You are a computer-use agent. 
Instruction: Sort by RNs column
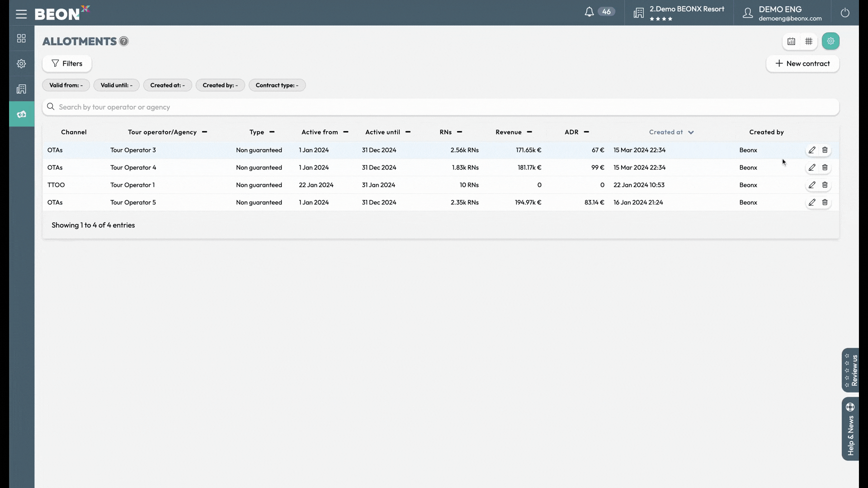pyautogui.click(x=451, y=132)
